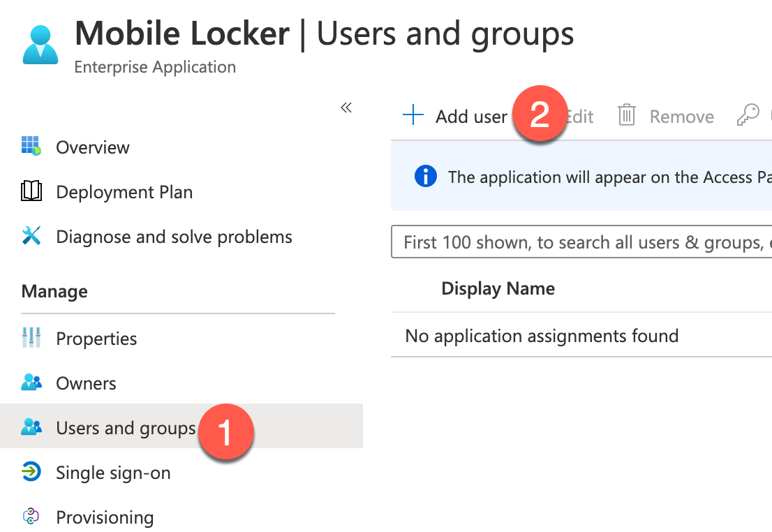Open Deployment Plan
The width and height of the screenshot is (772, 532).
click(x=124, y=192)
